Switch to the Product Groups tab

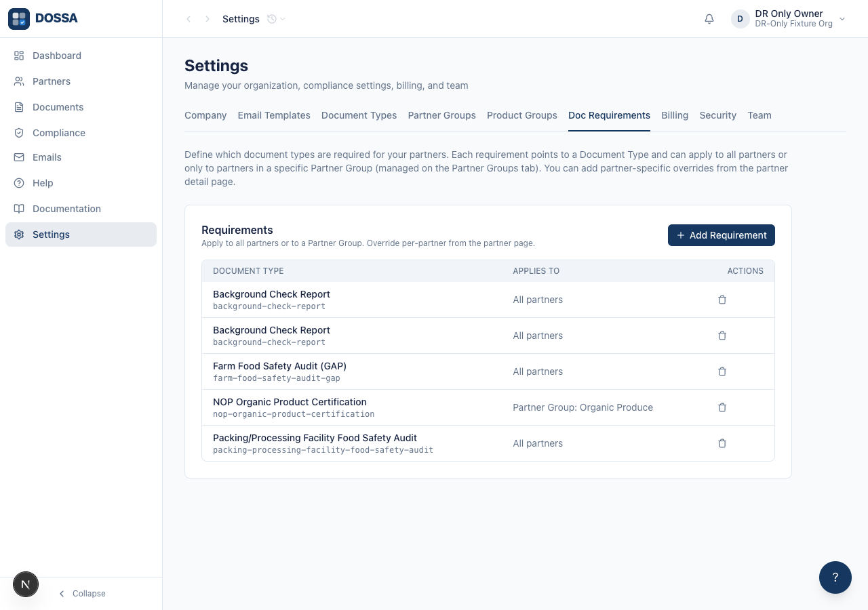(x=522, y=115)
